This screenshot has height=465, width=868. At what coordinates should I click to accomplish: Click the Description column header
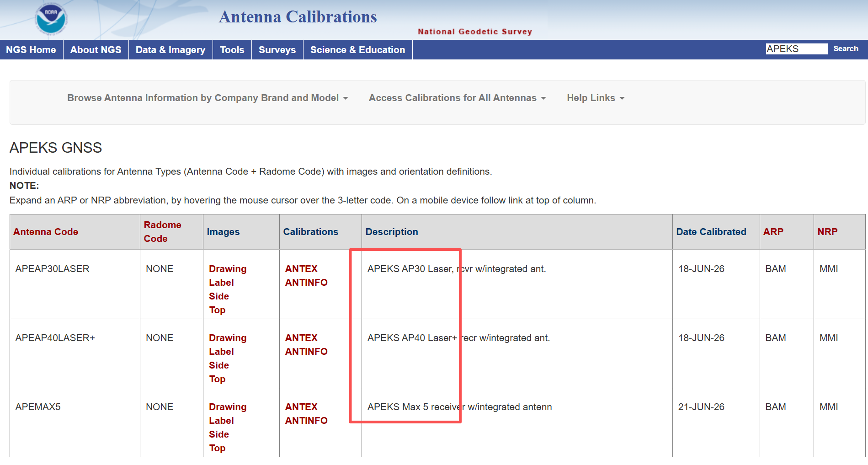(392, 232)
